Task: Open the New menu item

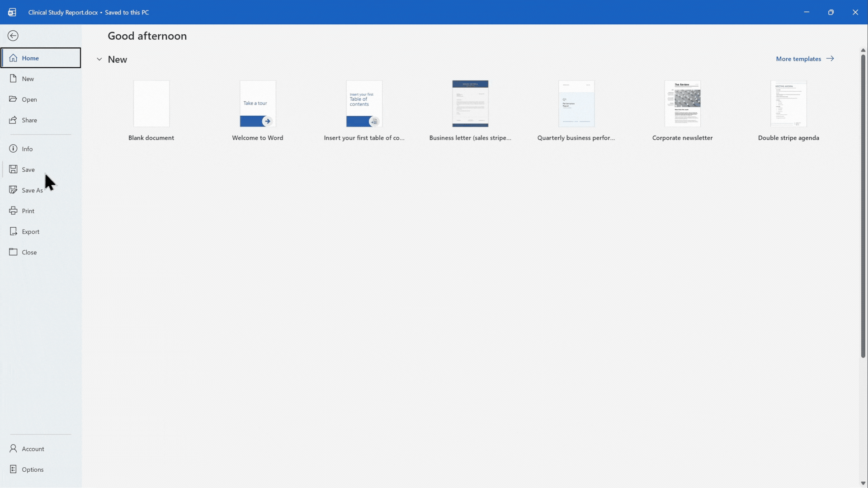Action: tap(41, 79)
